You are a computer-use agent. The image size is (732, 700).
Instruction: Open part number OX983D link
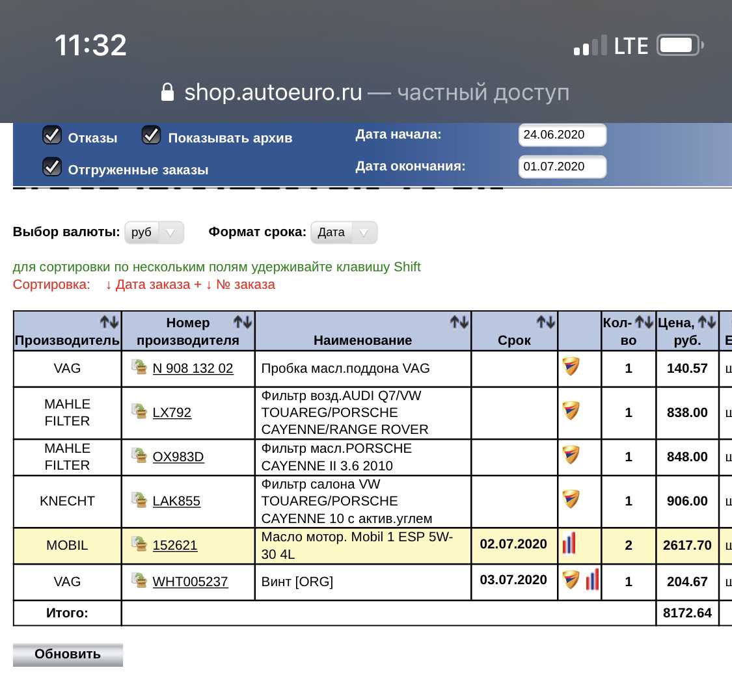(178, 457)
